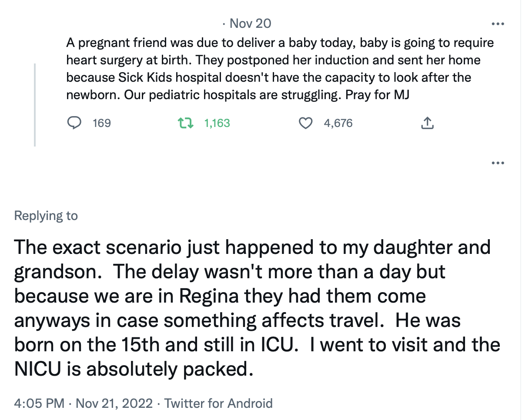The width and height of the screenshot is (522, 420).
Task: Click the words 'Pray for MJ'
Action: 377,95
